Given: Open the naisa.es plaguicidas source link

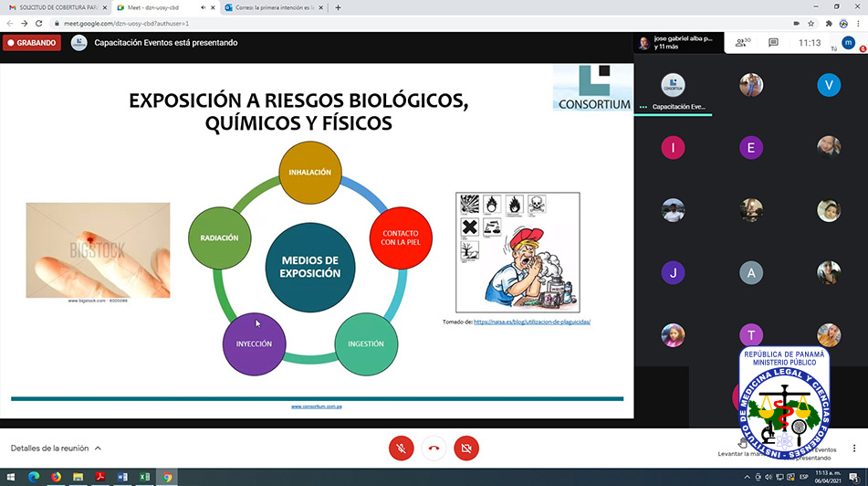Looking at the screenshot, I should tap(532, 322).
